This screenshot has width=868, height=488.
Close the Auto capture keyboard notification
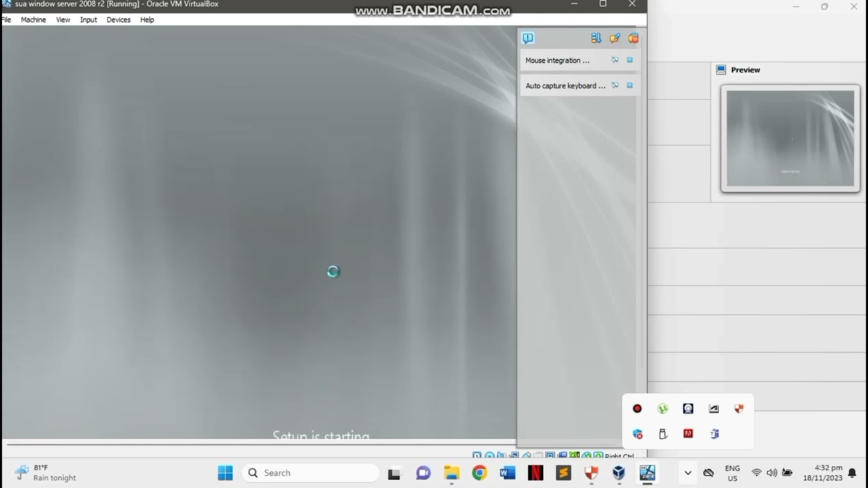click(x=630, y=85)
